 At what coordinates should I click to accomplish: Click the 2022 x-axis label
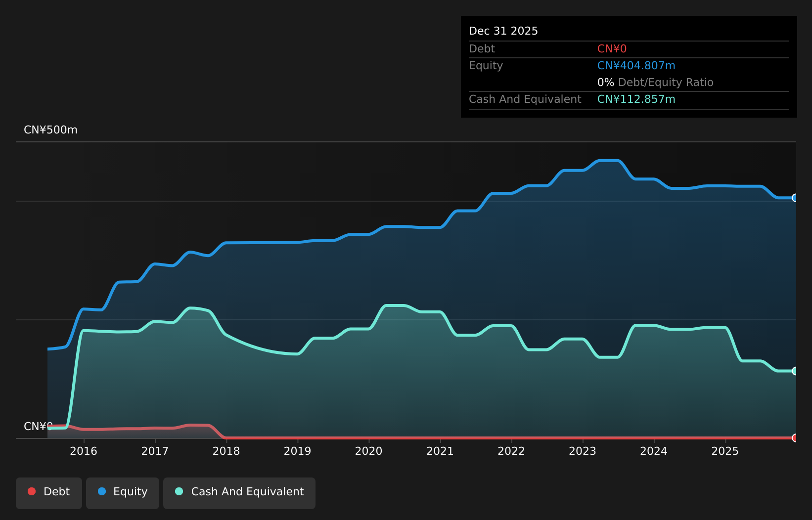coord(511,451)
